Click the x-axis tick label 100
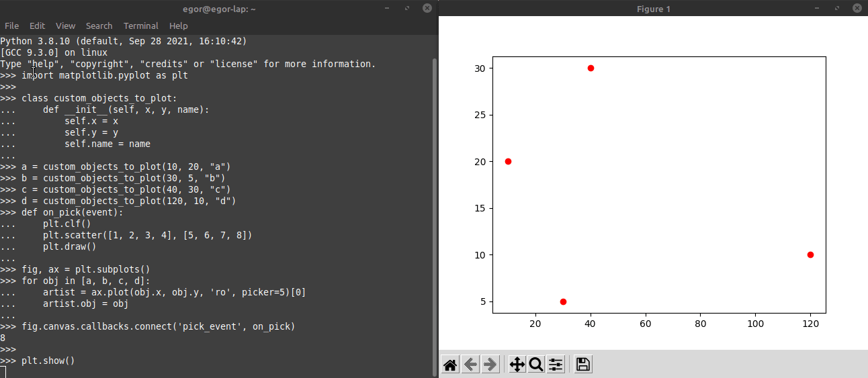Viewport: 868px width, 378px height. point(756,324)
